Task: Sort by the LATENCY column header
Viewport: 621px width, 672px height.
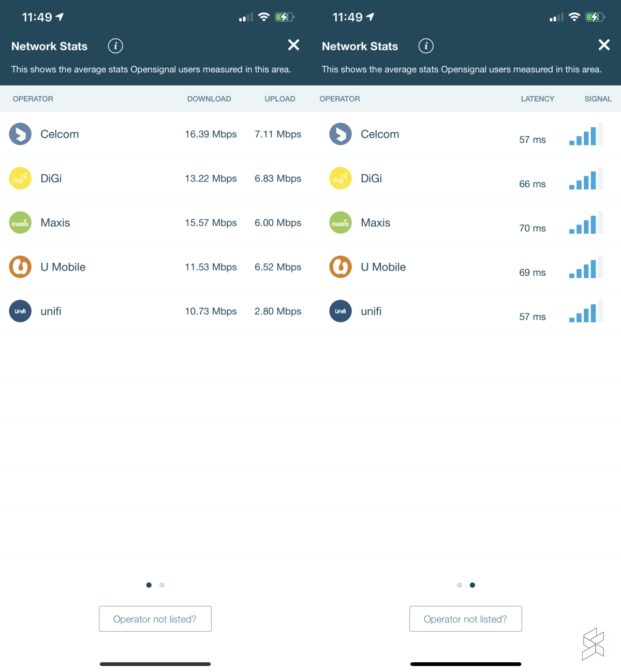Action: [538, 99]
